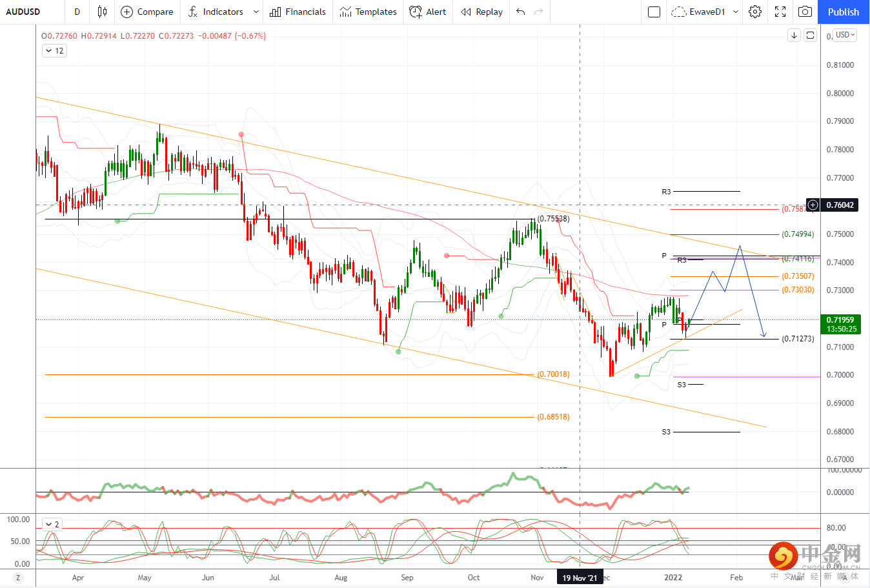
Task: Take a chart snapshot with camera icon
Action: (x=805, y=12)
